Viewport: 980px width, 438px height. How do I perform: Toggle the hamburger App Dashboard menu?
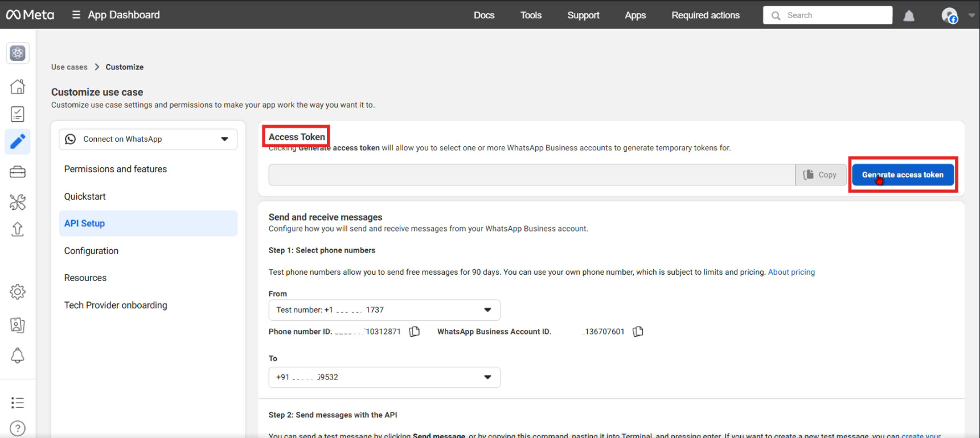pyautogui.click(x=76, y=15)
